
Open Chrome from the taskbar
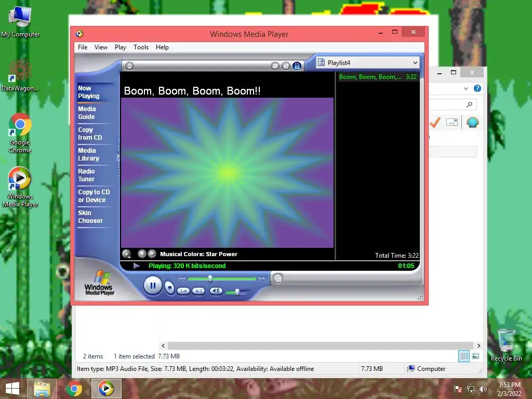(74, 389)
